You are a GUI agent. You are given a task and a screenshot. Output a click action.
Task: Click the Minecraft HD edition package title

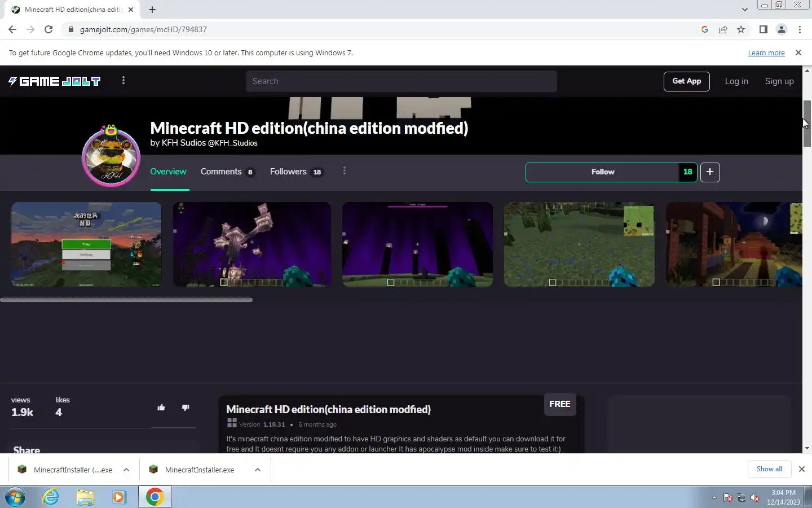pos(328,410)
